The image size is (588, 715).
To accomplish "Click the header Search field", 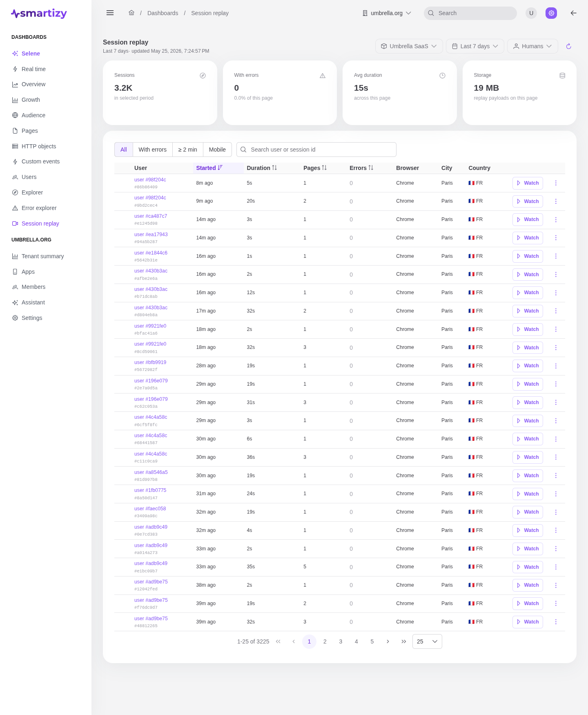I will 470,13.
